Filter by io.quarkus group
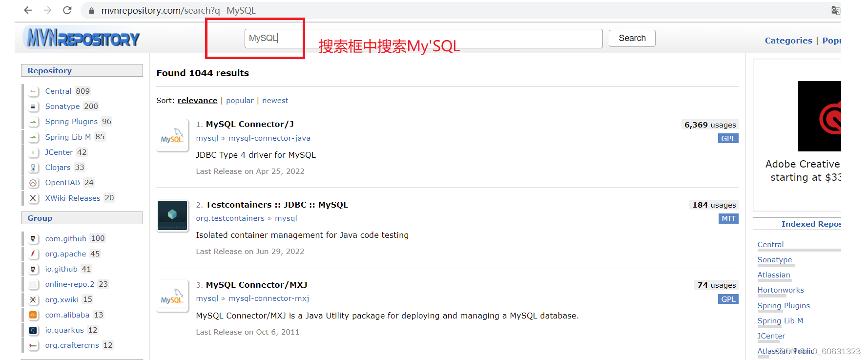The image size is (868, 360). tap(64, 330)
